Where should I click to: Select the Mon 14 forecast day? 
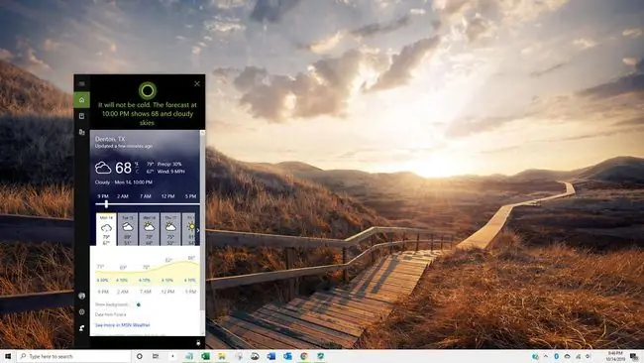click(106, 229)
